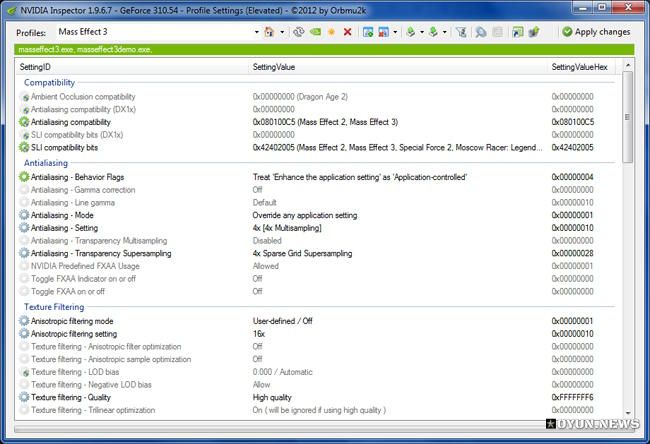The image size is (650, 444).
Task: Click the greyed-out list icon in the toolbar
Action: pos(498,32)
